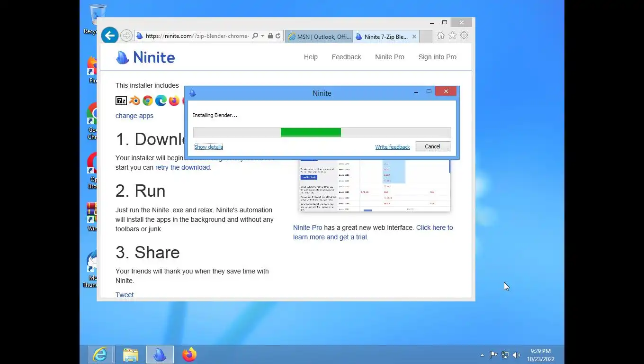The image size is (644, 364).
Task: Minimize the Internet Explorer window
Action: click(432, 23)
